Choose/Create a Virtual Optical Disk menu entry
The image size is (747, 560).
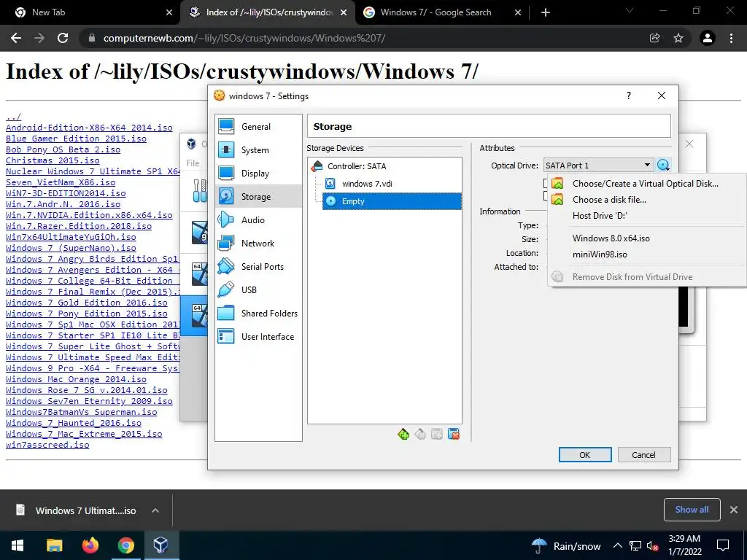pyautogui.click(x=646, y=184)
